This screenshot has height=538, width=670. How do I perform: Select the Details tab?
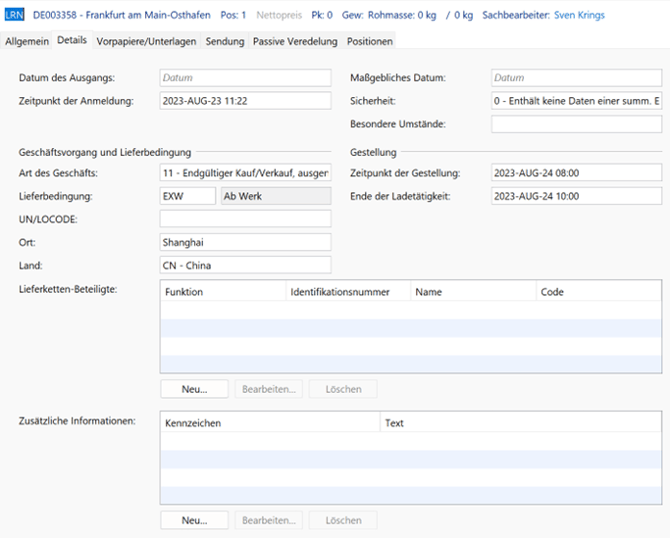tap(72, 40)
